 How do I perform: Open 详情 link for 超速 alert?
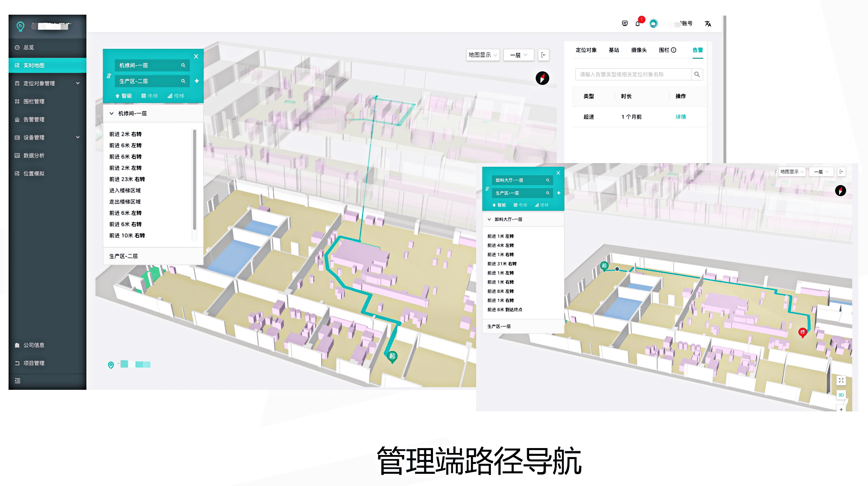(680, 117)
